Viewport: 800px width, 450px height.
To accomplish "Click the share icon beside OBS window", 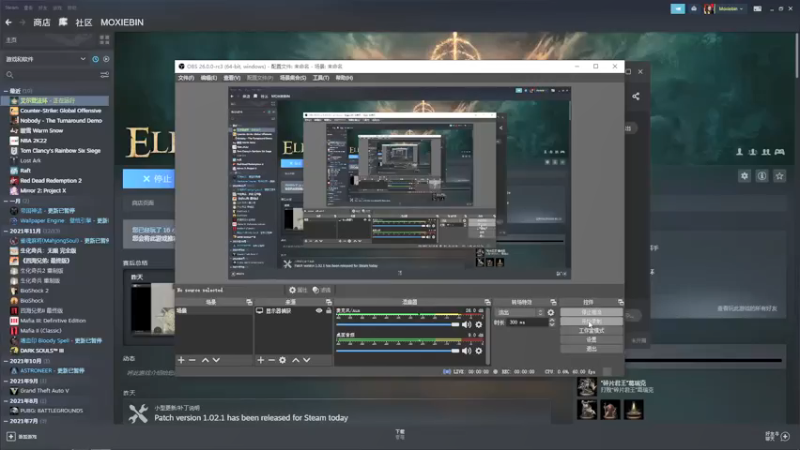I will tap(636, 97).
